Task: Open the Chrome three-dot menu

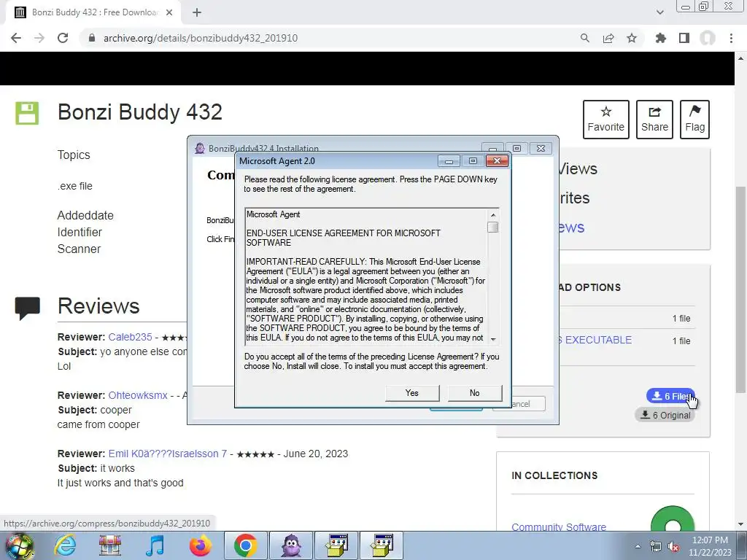Action: (x=731, y=38)
